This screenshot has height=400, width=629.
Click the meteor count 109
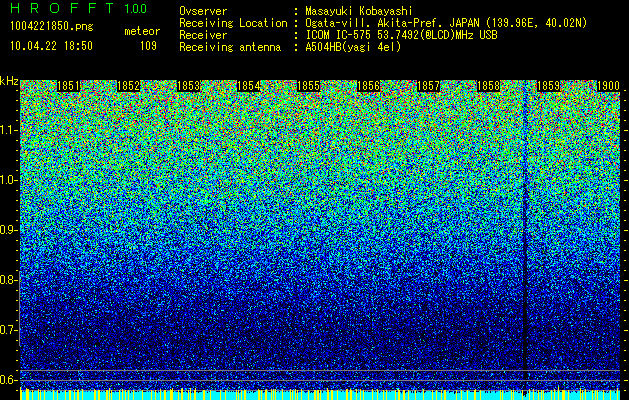[148, 46]
